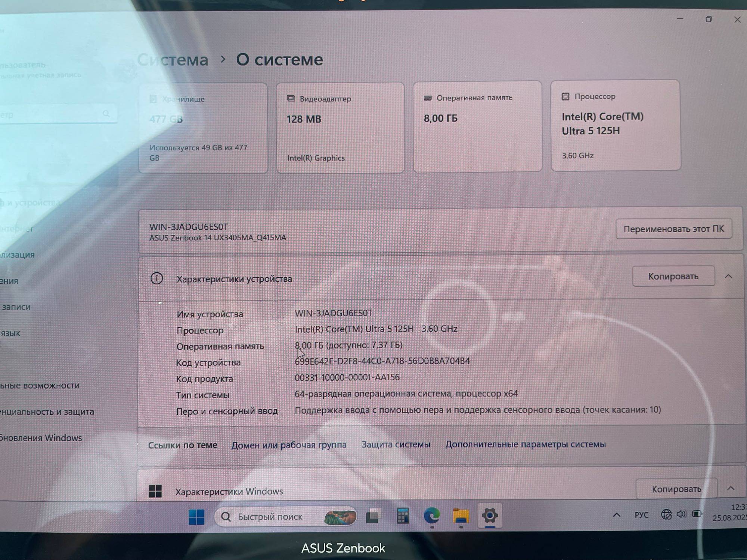Select Тип системы 64-разрядная value

(x=406, y=393)
